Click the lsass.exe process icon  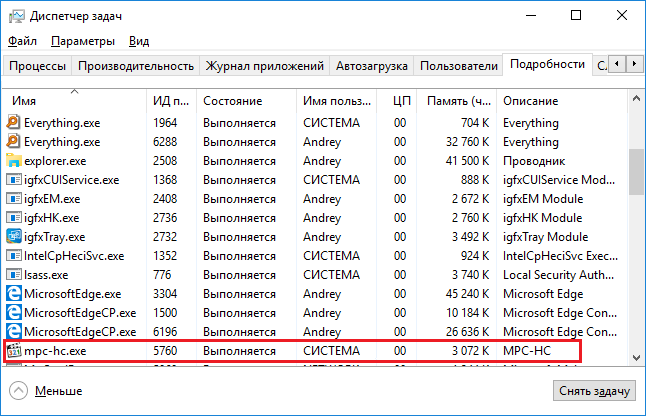point(14,275)
